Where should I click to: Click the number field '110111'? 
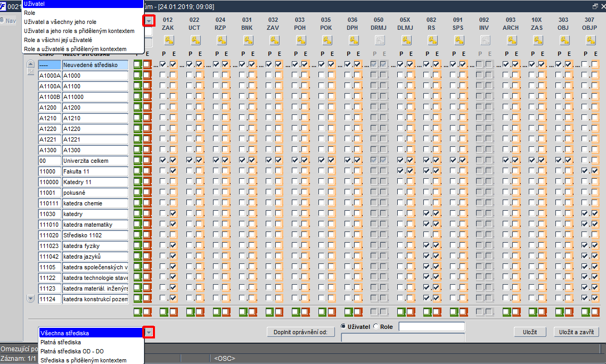click(x=50, y=203)
